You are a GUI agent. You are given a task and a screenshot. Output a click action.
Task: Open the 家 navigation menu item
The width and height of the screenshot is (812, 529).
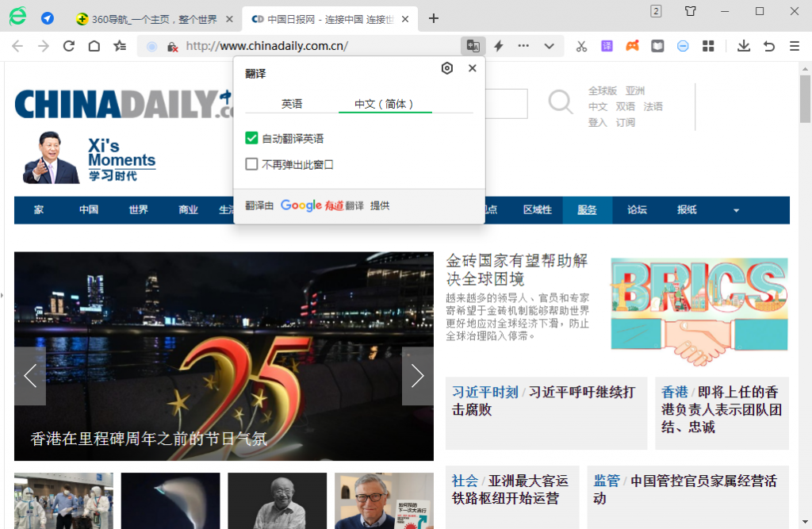(x=39, y=210)
